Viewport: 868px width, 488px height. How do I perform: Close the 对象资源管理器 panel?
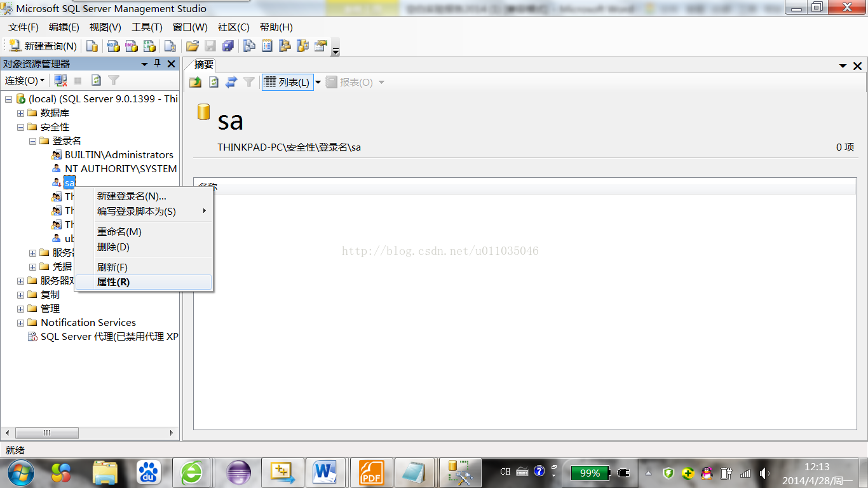pos(171,64)
